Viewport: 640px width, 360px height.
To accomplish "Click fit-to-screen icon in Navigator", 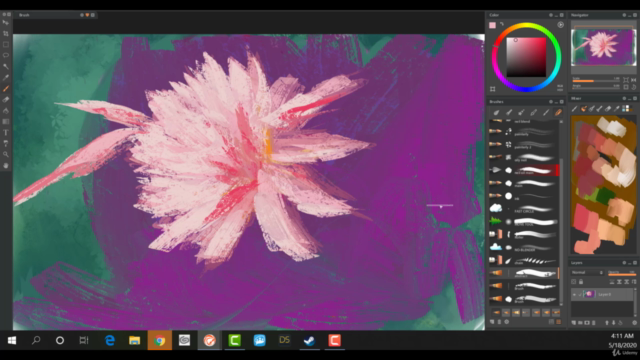I will [626, 80].
